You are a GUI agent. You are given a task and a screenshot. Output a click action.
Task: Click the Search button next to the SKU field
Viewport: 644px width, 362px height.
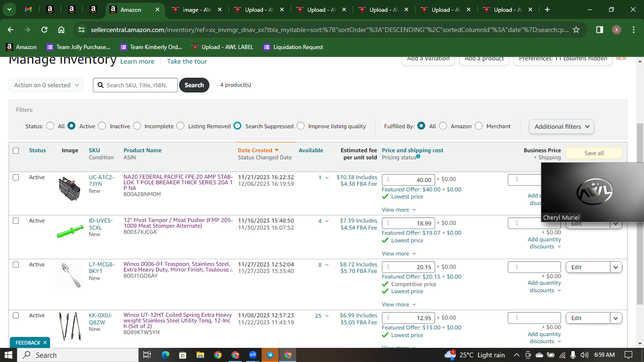194,85
